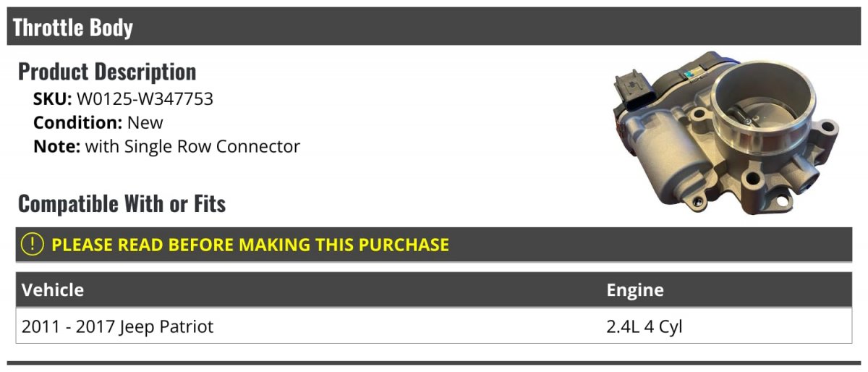Select the 2011 - 2017 Jeep Patriot row
Image resolution: width=868 pixels, height=372 pixels.
click(434, 327)
